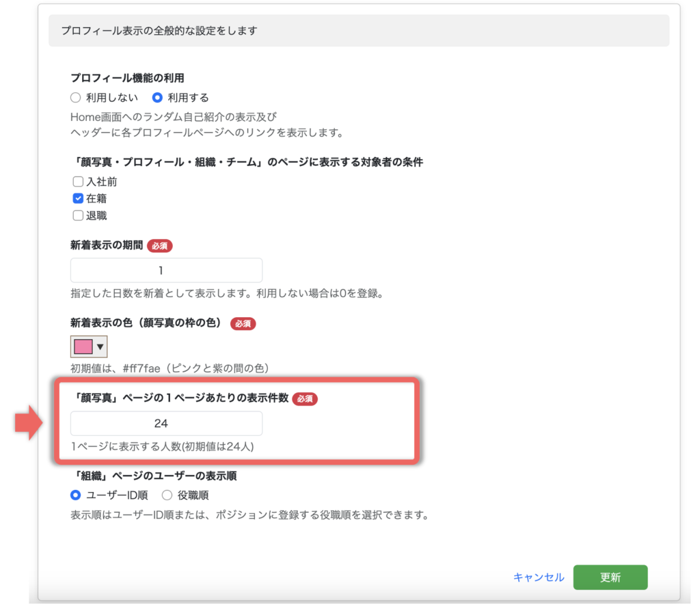Viewport: 700px width, 613px height.
Task: Click the プロフィール機能の利用 heading
Action: click(127, 79)
